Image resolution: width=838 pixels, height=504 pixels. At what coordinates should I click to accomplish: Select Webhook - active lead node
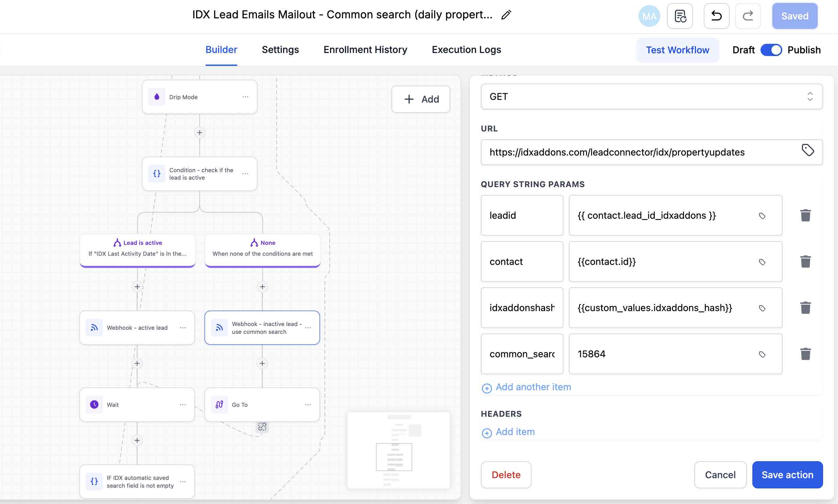pyautogui.click(x=137, y=328)
